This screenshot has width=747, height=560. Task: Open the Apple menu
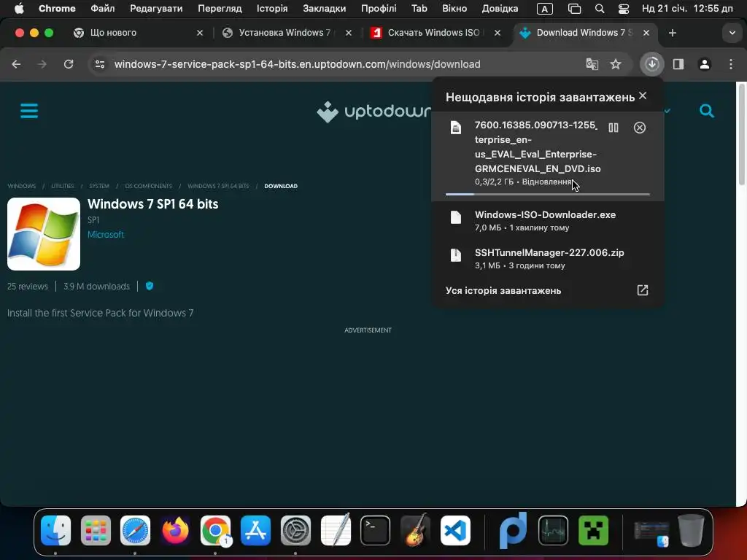(19, 8)
